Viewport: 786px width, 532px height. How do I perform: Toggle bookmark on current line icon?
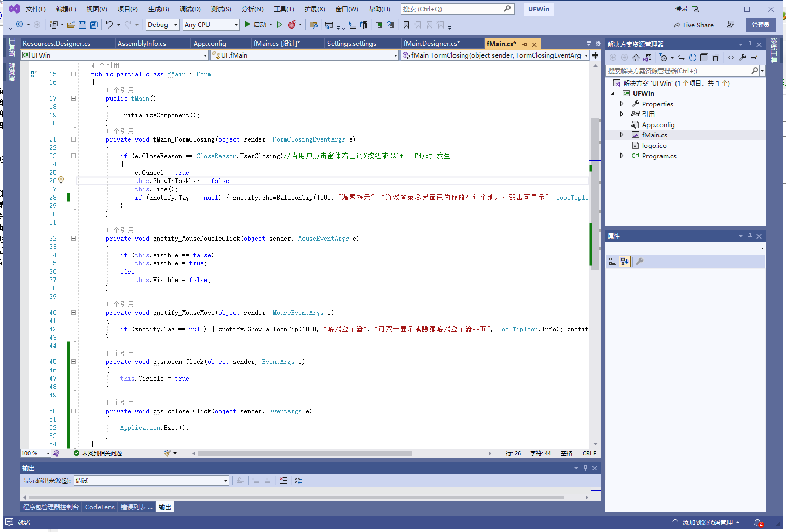coord(406,24)
